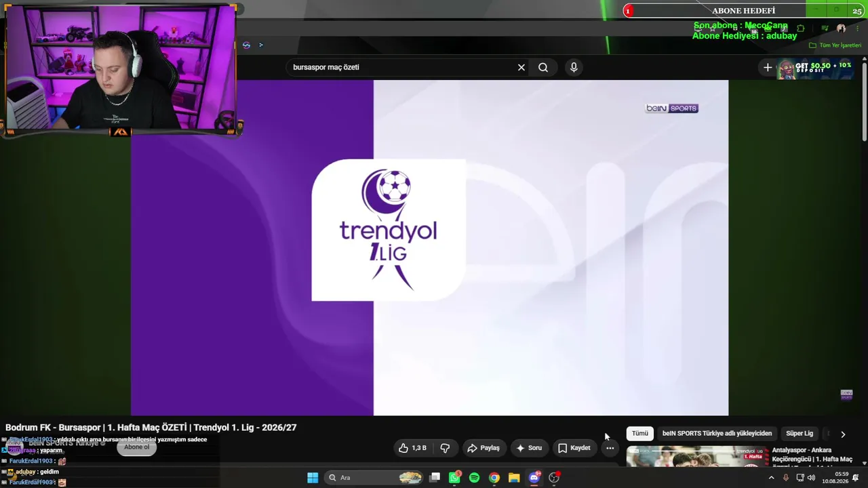The height and width of the screenshot is (488, 868).
Task: Start voice search with the microphone icon
Action: (x=574, y=67)
